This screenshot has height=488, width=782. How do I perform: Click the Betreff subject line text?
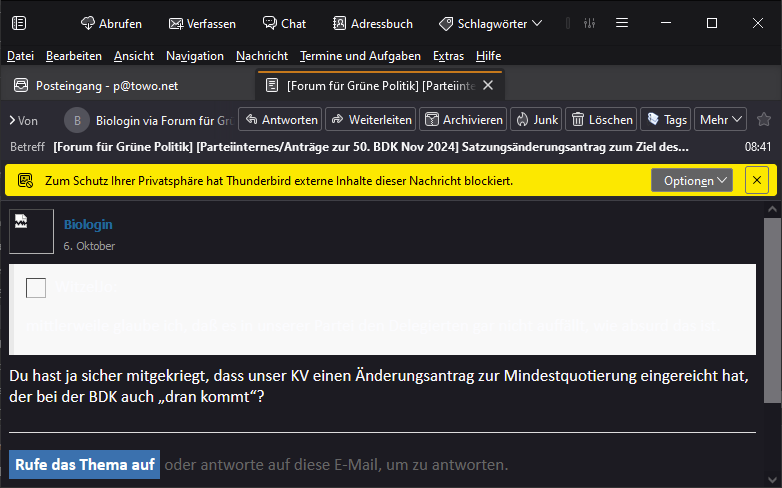371,147
